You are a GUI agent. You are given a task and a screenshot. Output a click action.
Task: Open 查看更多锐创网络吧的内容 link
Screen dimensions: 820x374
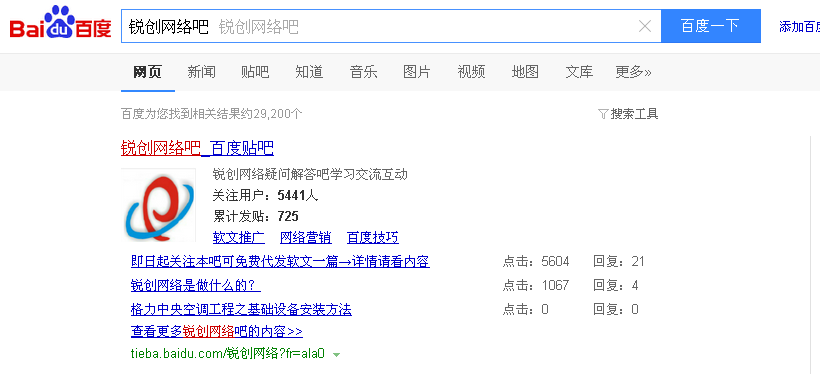click(217, 332)
